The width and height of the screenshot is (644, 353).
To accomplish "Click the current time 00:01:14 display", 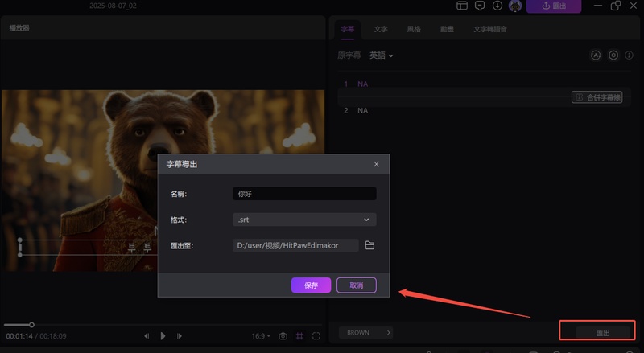I will (19, 336).
